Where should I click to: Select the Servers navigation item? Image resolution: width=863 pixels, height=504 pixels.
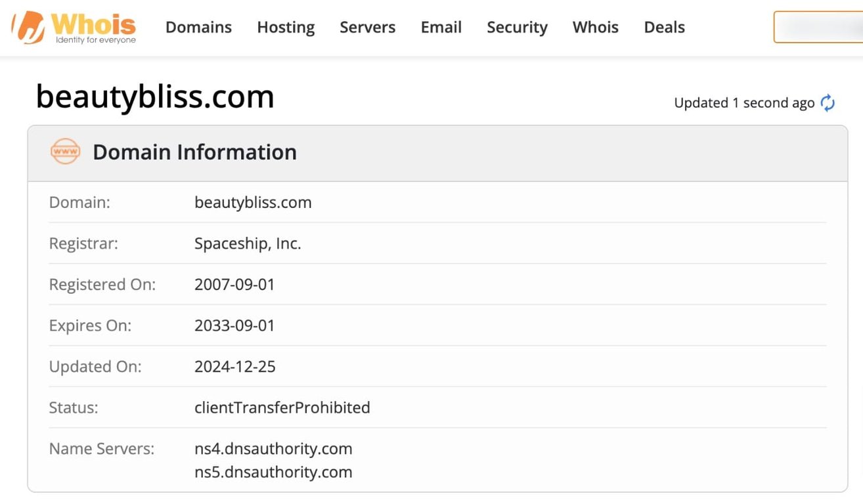[x=367, y=27]
